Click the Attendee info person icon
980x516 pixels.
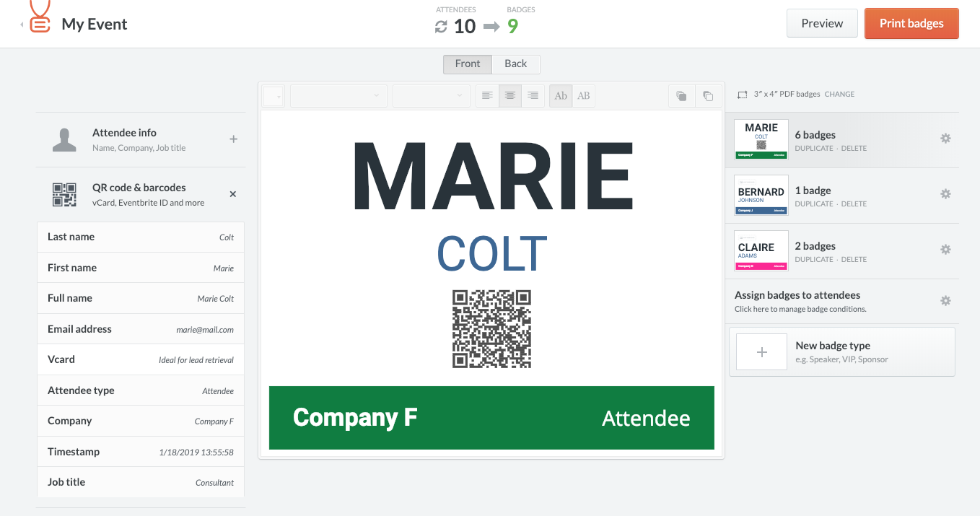[65, 140]
